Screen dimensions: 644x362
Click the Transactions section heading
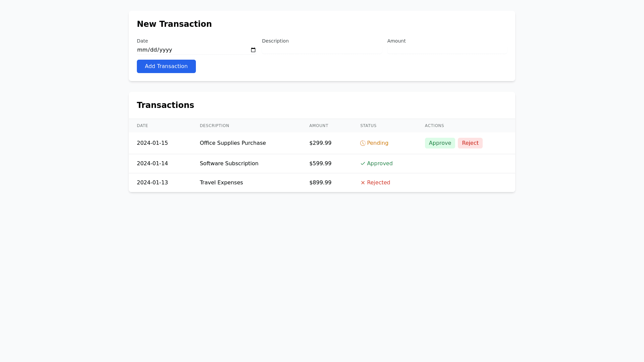(165, 105)
